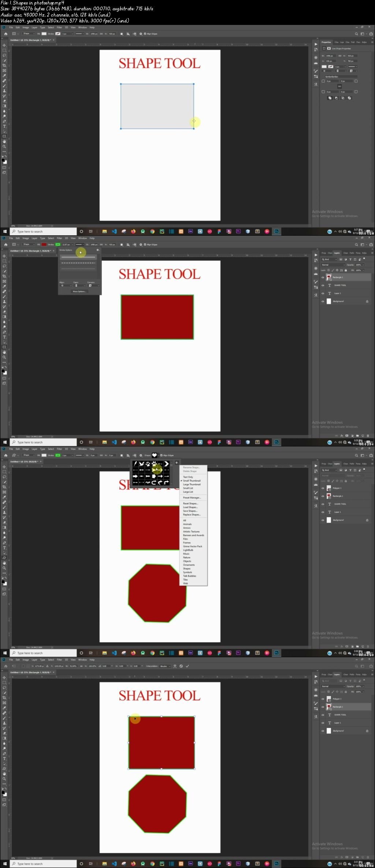Image resolution: width=375 pixels, height=868 pixels.
Task: Open the Shape mode dropdown in top frame
Action: [28, 34]
